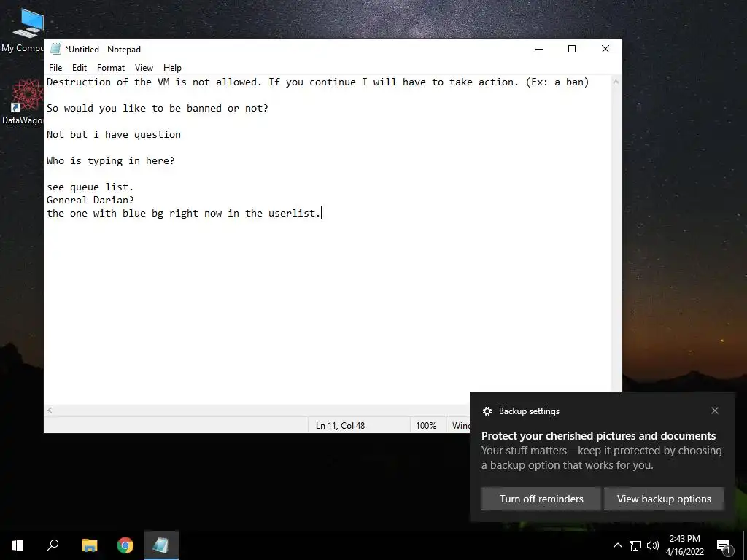Dismiss the Backup settings notification
The height and width of the screenshot is (560, 747).
pyautogui.click(x=715, y=411)
